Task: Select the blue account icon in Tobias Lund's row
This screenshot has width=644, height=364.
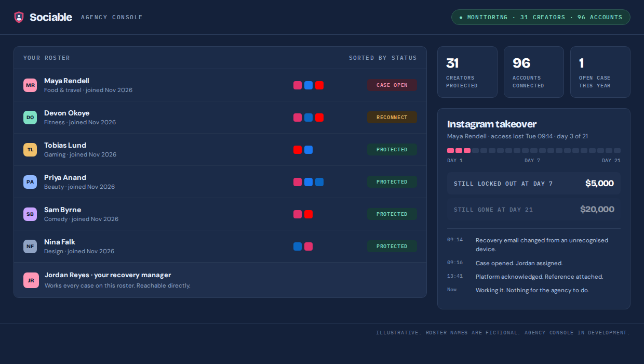Action: [x=308, y=150]
